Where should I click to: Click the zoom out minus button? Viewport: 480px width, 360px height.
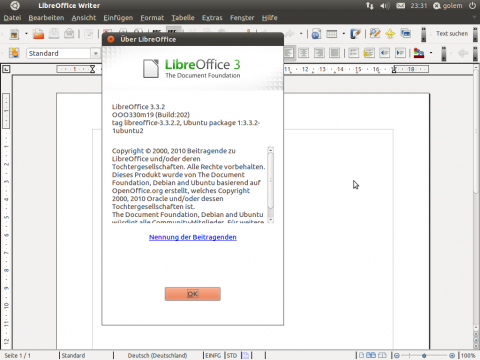[397, 355]
